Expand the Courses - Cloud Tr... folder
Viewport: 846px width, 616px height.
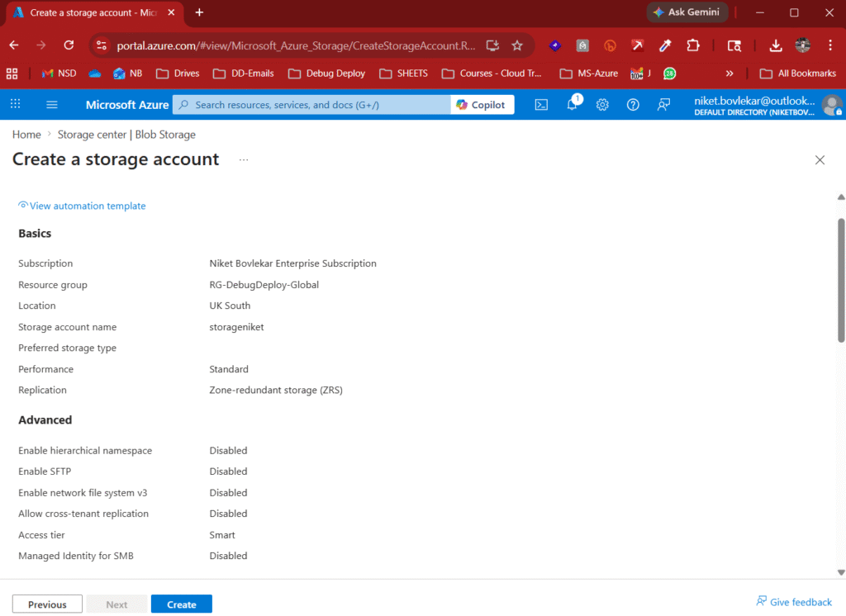492,73
